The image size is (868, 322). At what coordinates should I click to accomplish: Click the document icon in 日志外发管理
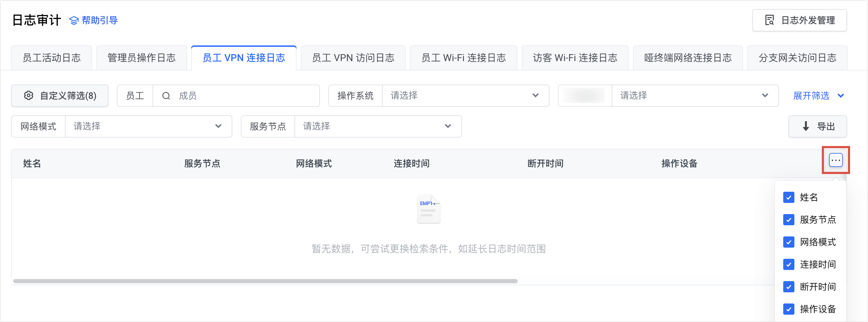click(769, 20)
